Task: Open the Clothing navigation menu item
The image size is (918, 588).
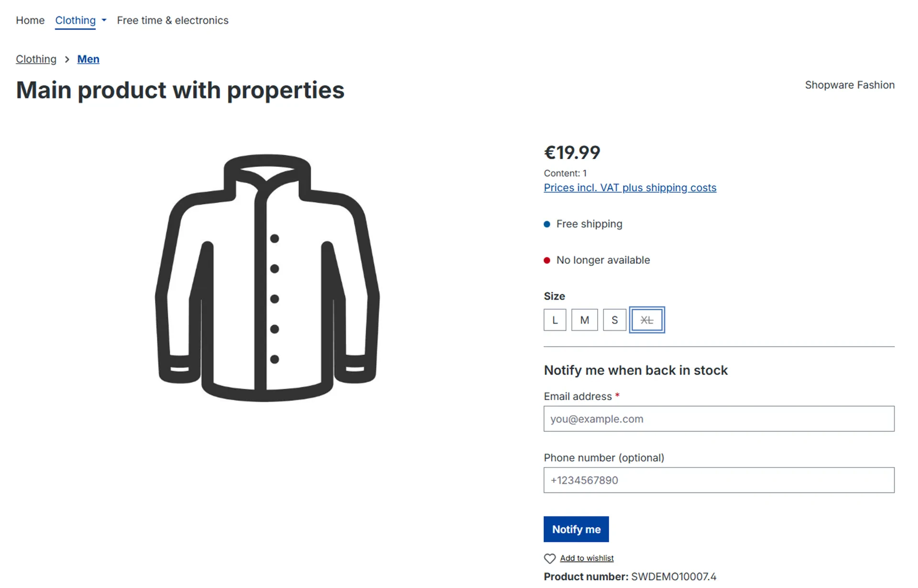Action: 76,20
